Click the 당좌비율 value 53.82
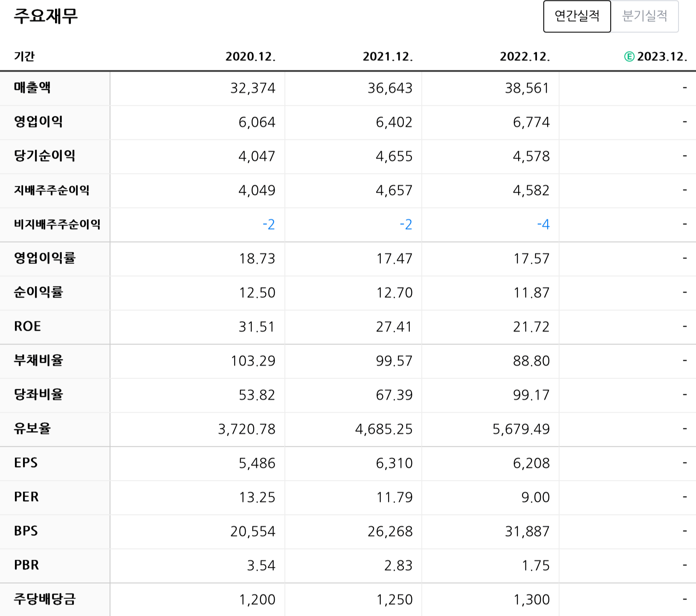The height and width of the screenshot is (616, 696). 257,395
